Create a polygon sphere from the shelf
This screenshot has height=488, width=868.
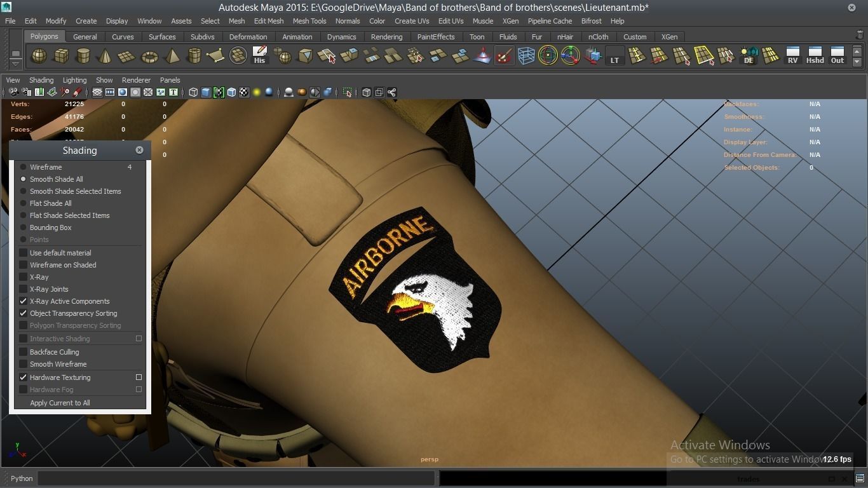click(x=39, y=57)
